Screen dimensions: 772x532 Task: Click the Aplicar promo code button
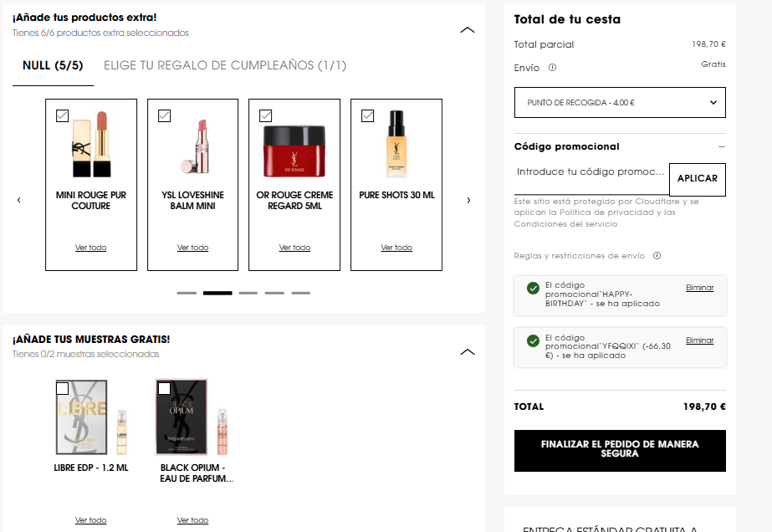coord(698,179)
